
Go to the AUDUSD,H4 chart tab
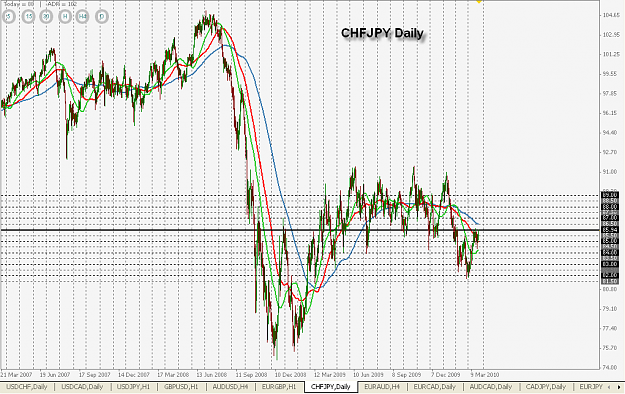(230, 386)
